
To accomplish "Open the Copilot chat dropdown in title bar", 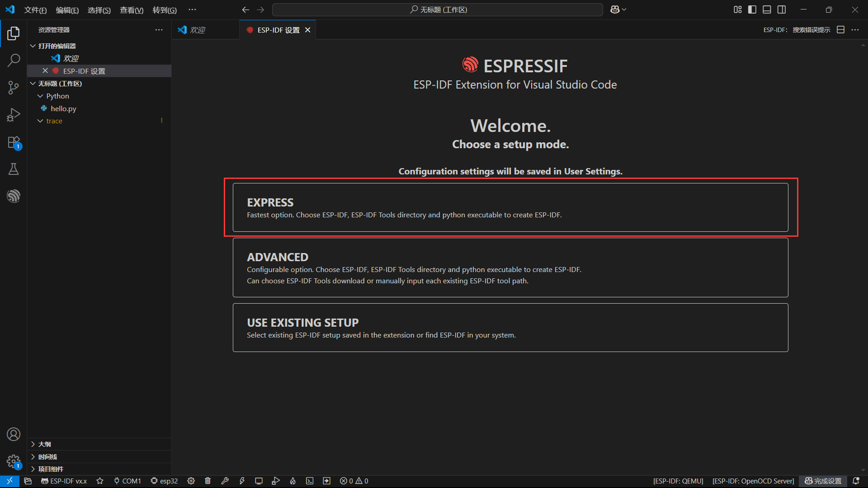I will [x=618, y=9].
